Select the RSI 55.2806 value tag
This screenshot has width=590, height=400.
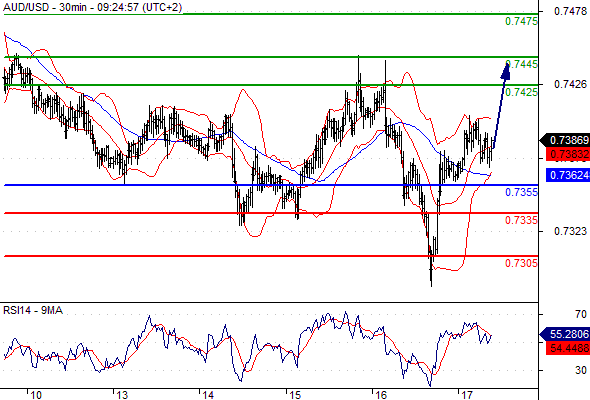565,334
